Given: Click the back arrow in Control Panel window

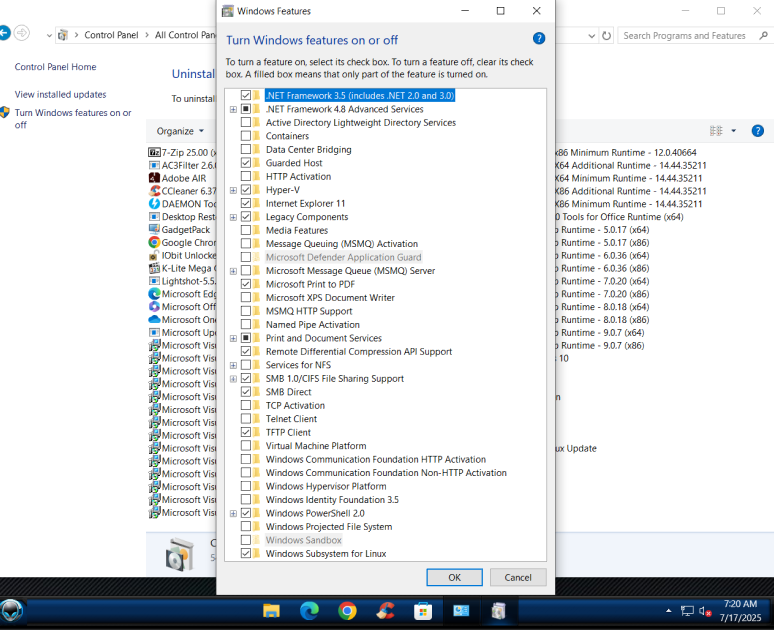Looking at the screenshot, I should tap(4, 34).
